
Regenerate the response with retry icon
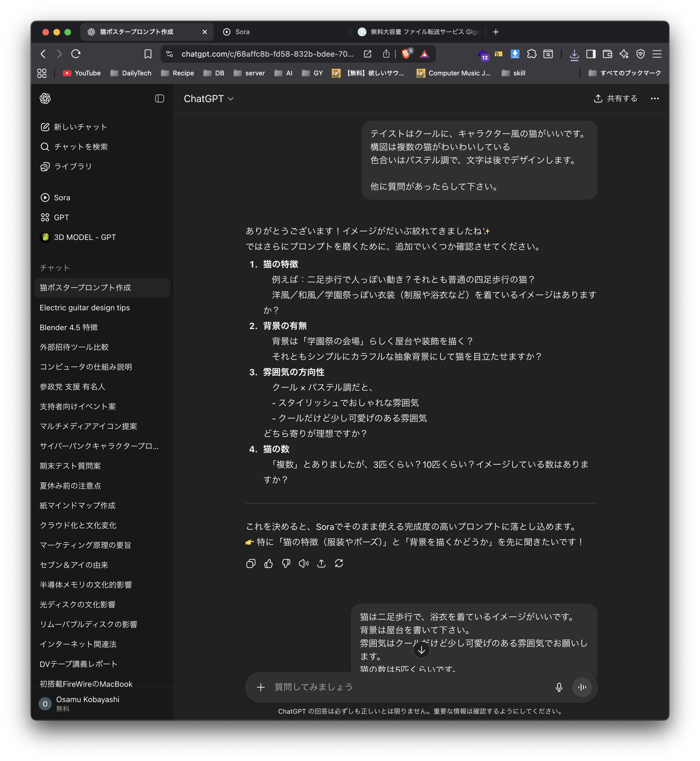(x=339, y=564)
